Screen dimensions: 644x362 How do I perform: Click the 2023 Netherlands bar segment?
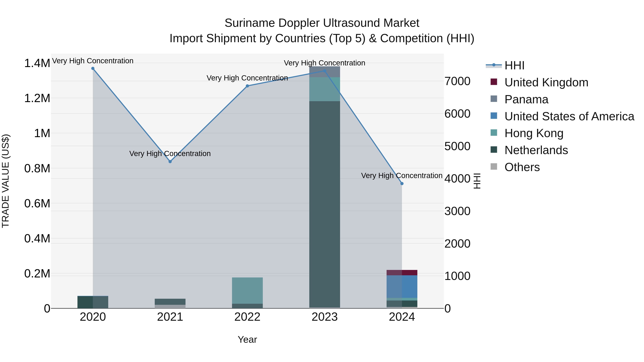click(325, 204)
